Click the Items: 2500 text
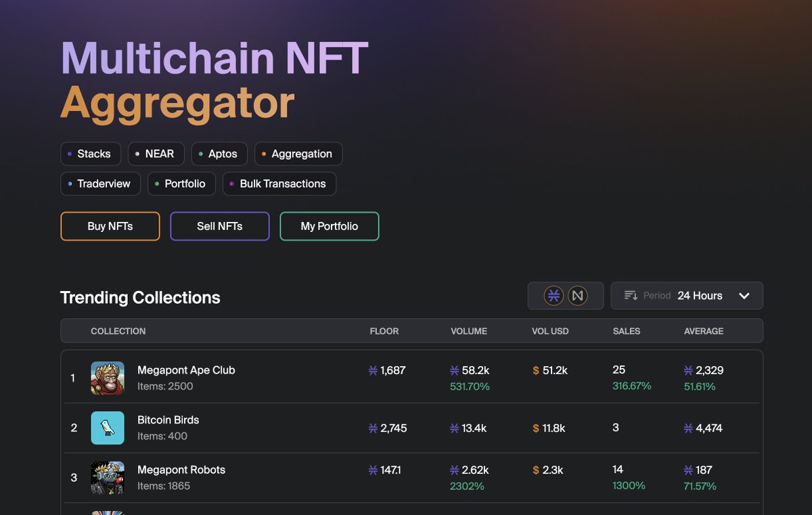Viewport: 812px width, 515px height. tap(165, 386)
